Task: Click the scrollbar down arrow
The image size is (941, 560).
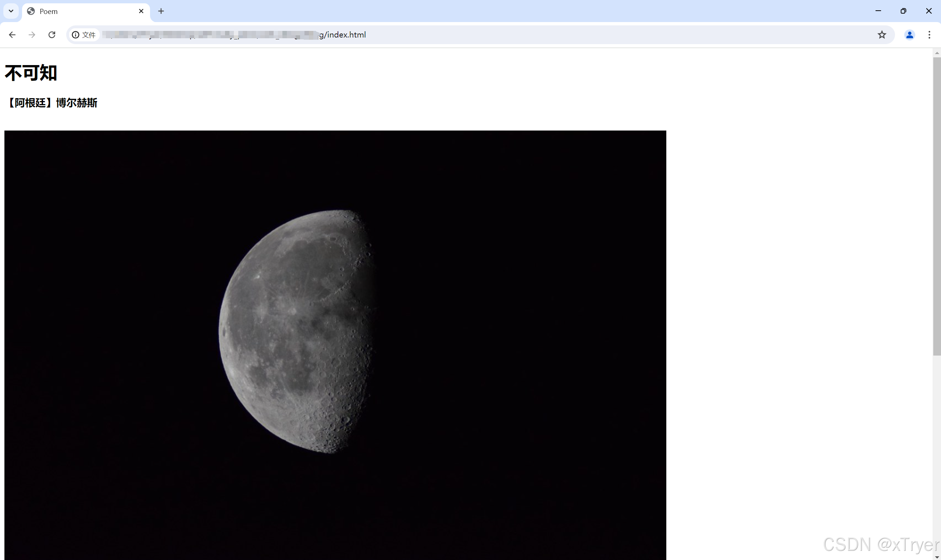Action: point(937,557)
